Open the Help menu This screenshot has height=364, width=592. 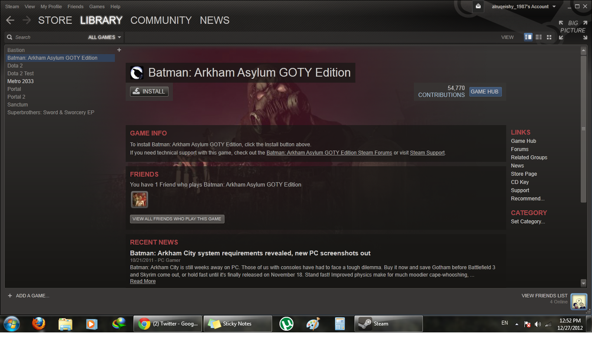coord(115,6)
